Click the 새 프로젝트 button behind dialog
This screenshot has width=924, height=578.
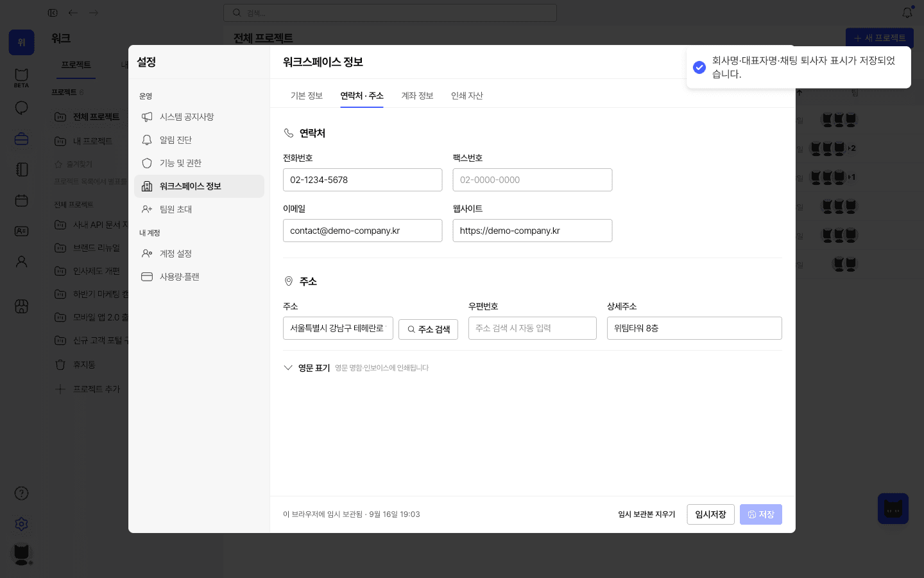[880, 37]
